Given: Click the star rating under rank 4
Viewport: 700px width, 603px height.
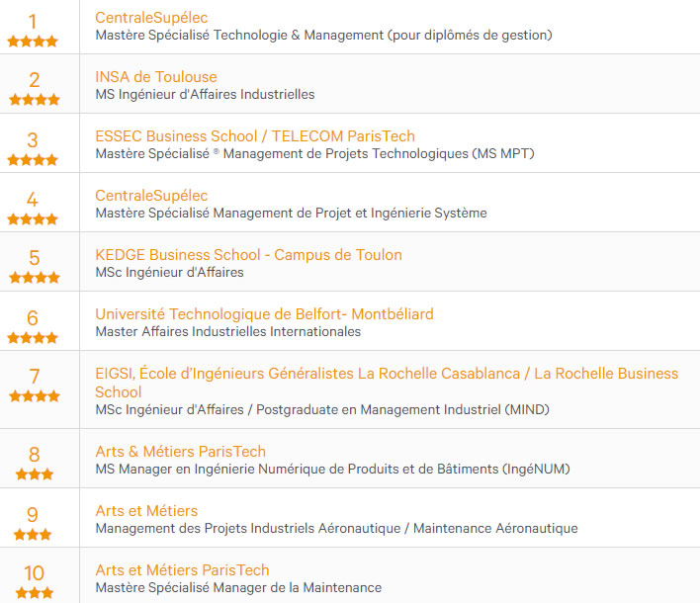Looking at the screenshot, I should 33,219.
